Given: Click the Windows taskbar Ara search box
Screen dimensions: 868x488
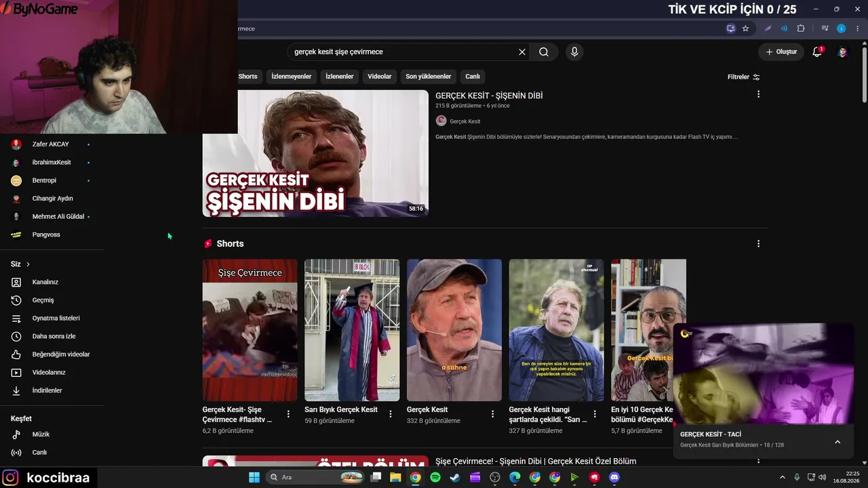Looking at the screenshot, I should click(315, 477).
